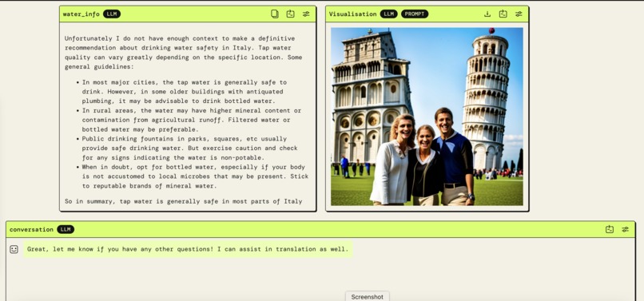Click the bullet starting 'In most major cities'
644x301 pixels.
coord(184,92)
